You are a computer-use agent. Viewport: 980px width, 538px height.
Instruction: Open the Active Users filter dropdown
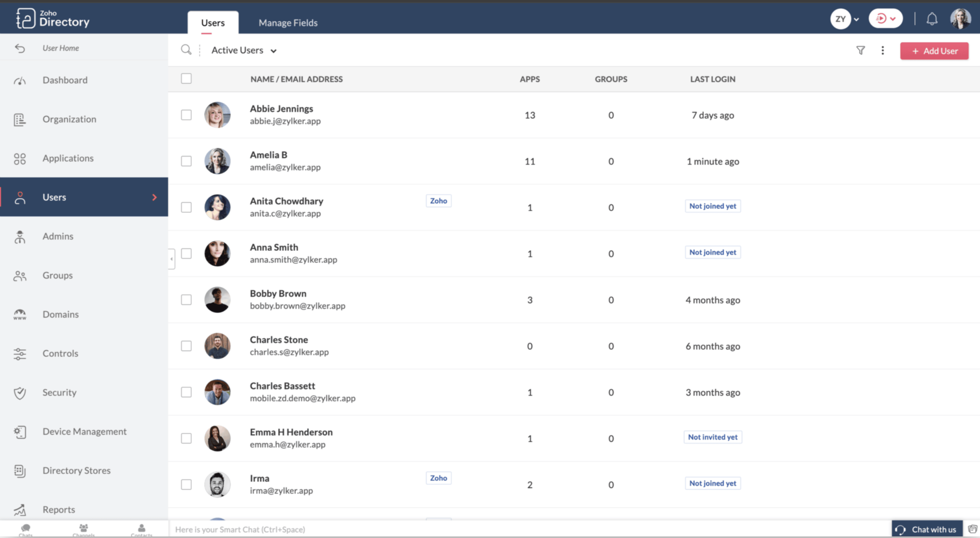(243, 50)
